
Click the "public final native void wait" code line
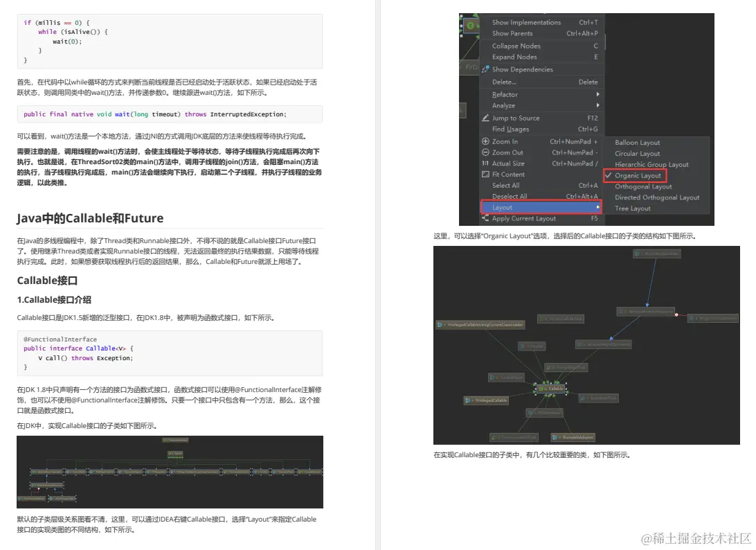click(x=155, y=114)
